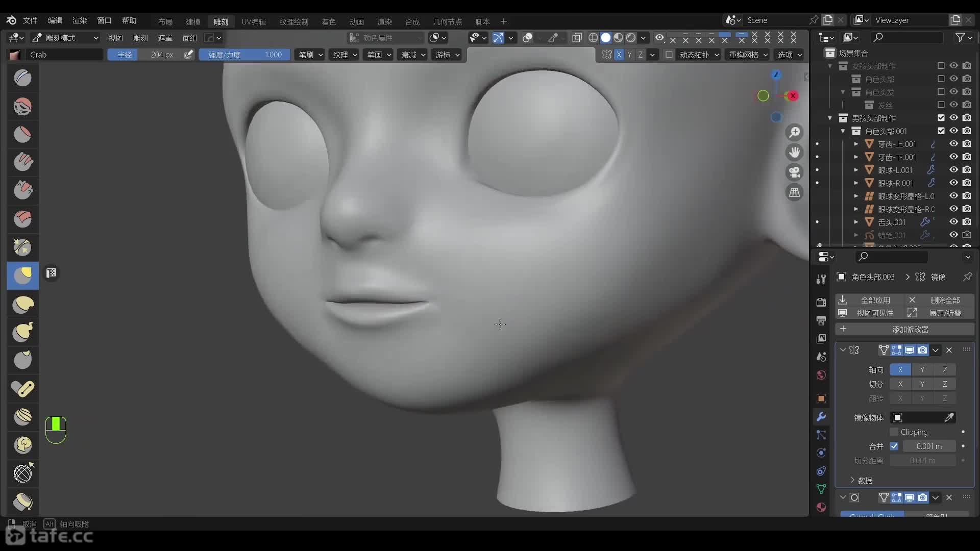Select the Thumb brush icon

click(x=22, y=360)
